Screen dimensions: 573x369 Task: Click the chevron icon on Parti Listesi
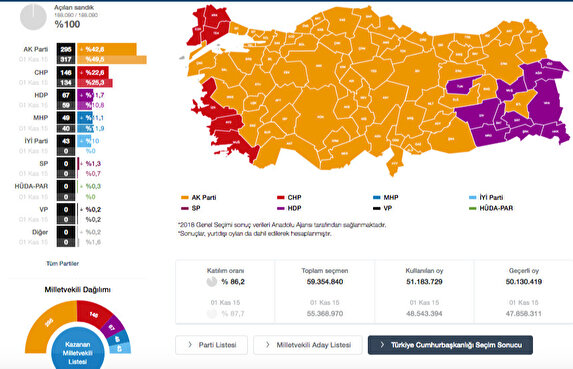tap(190, 345)
